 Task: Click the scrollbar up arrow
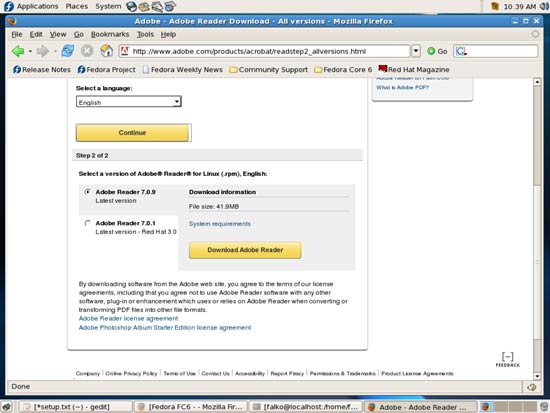537,82
